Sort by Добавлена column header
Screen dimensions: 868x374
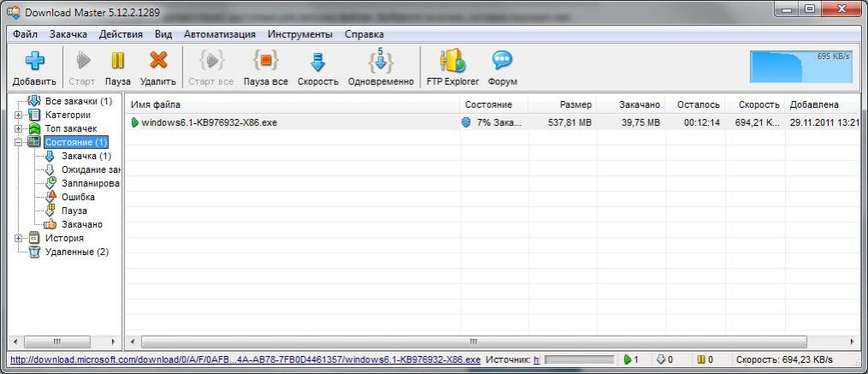pyautogui.click(x=823, y=104)
